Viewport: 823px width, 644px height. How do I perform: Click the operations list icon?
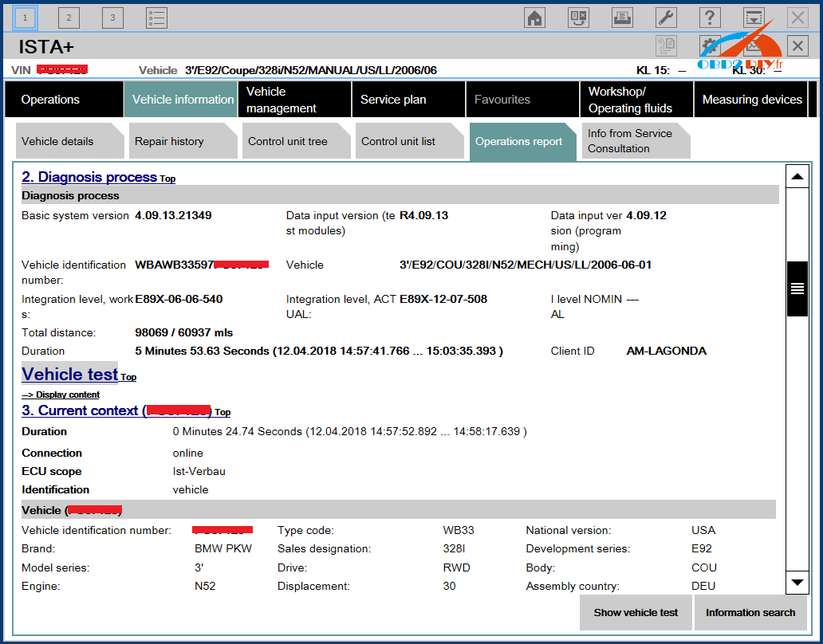pos(157,18)
